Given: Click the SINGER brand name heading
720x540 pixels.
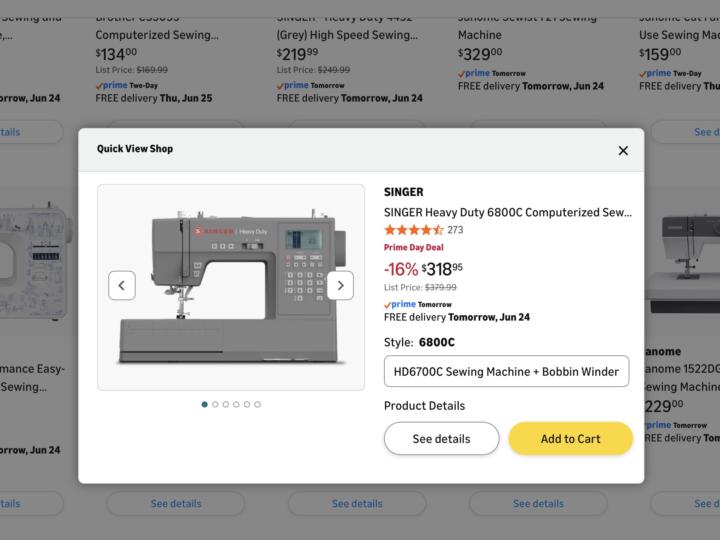Looking at the screenshot, I should pyautogui.click(x=404, y=192).
